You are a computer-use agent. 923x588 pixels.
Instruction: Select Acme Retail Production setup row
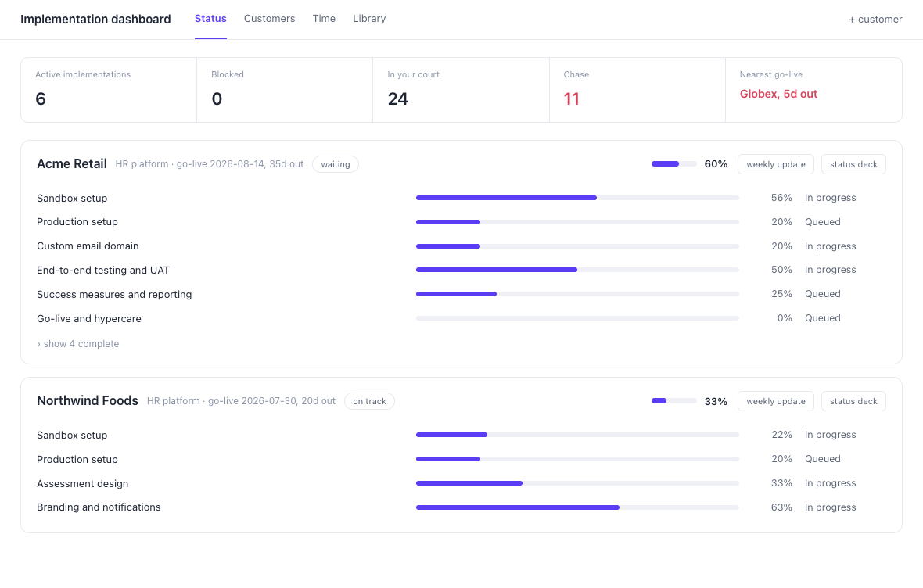coord(461,222)
